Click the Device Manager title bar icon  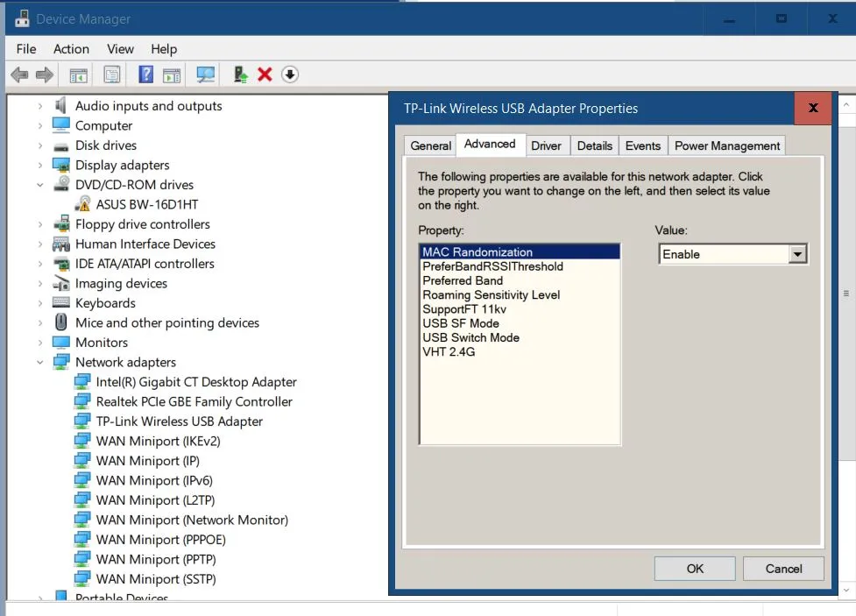tap(22, 18)
